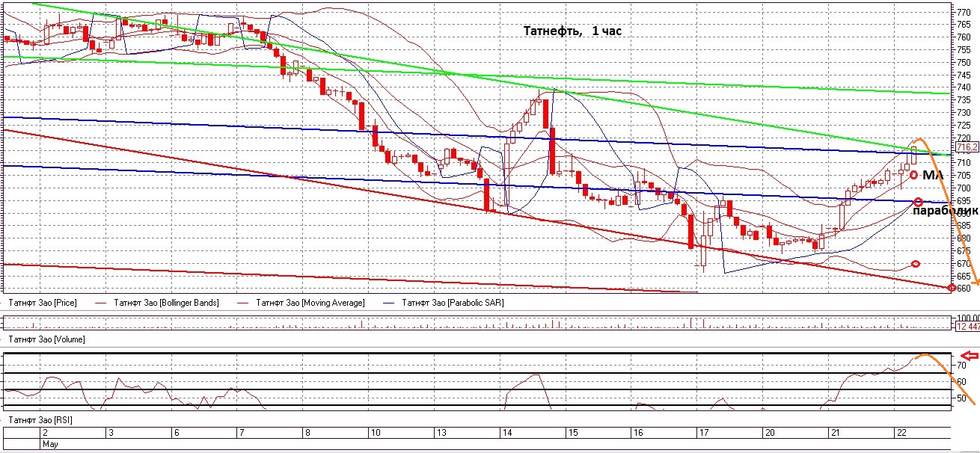Click the 760 price axis label

click(964, 37)
